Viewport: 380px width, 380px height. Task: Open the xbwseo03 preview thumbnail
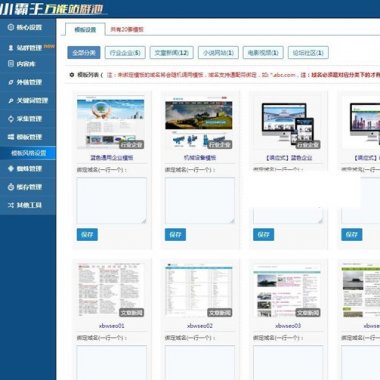[287, 290]
